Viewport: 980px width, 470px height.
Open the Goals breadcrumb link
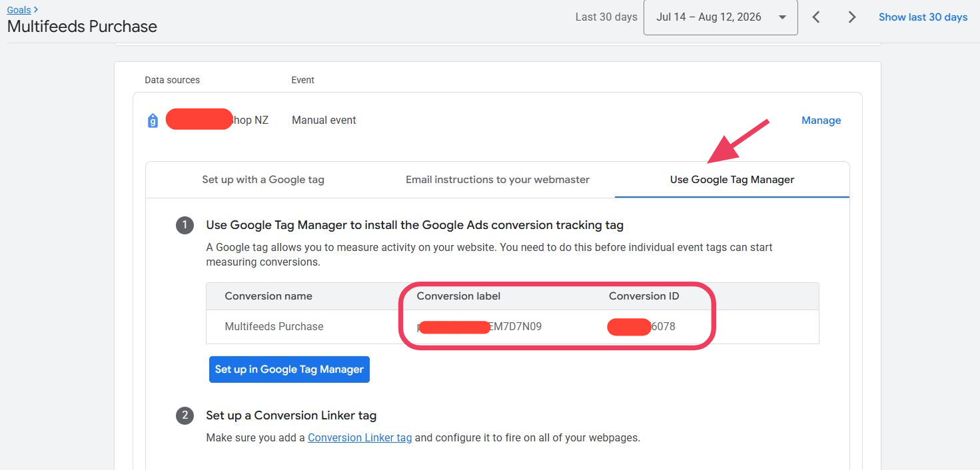click(x=19, y=10)
